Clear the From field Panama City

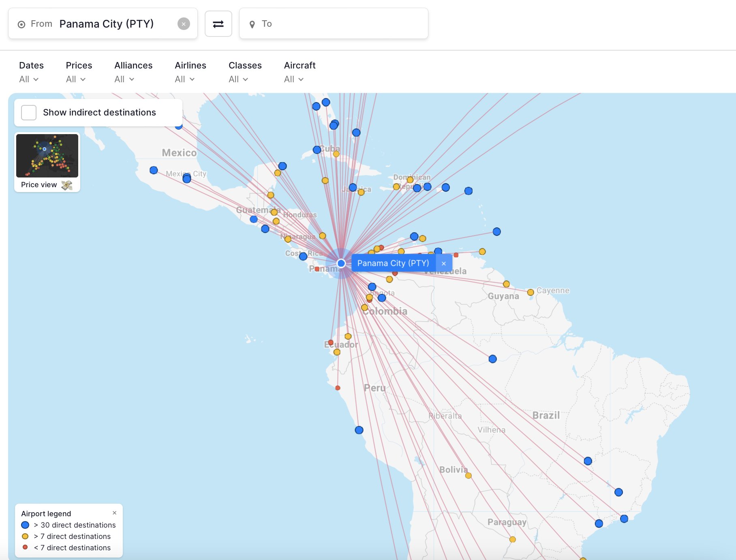pyautogui.click(x=184, y=24)
